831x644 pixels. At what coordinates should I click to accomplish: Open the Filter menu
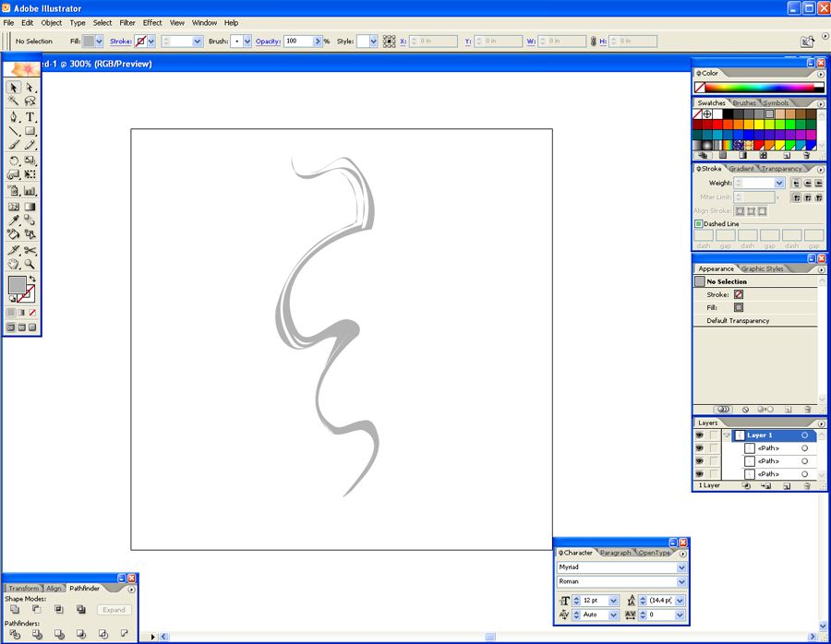pyautogui.click(x=127, y=23)
